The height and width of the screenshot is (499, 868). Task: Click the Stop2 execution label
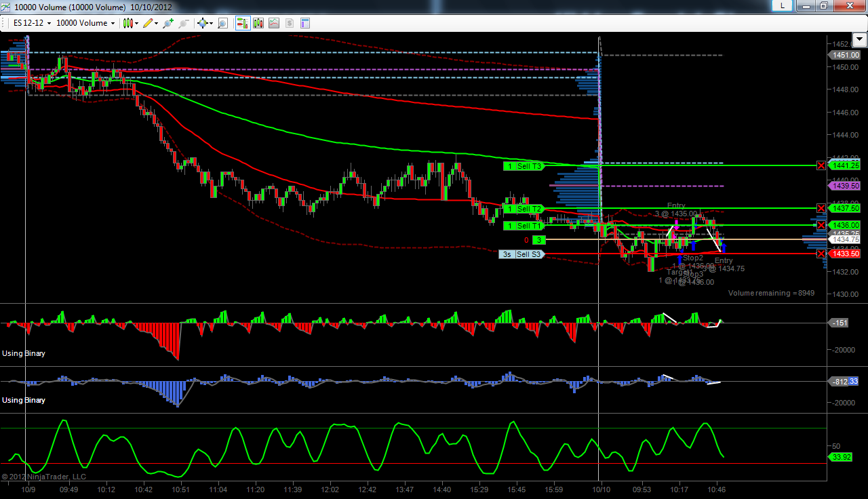pyautogui.click(x=693, y=258)
